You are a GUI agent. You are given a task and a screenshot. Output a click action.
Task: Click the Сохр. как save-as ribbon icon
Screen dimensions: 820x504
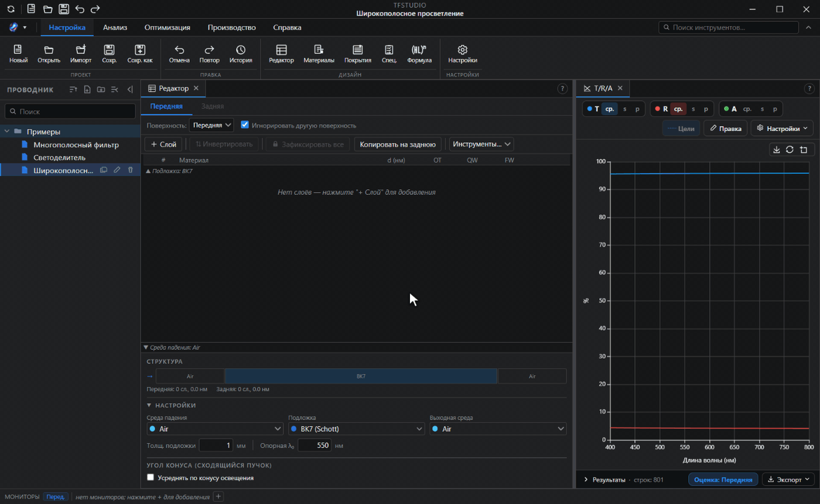140,54
